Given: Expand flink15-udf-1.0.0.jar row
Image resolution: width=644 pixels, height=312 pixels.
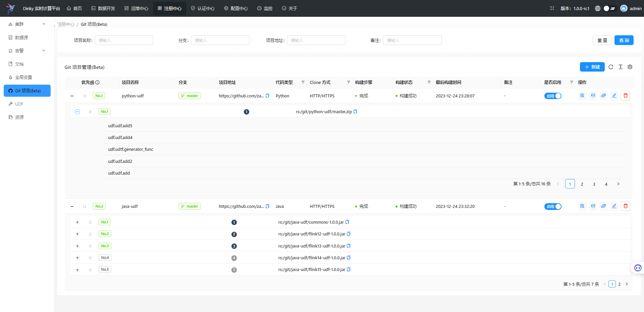Looking at the screenshot, I should [77, 270].
